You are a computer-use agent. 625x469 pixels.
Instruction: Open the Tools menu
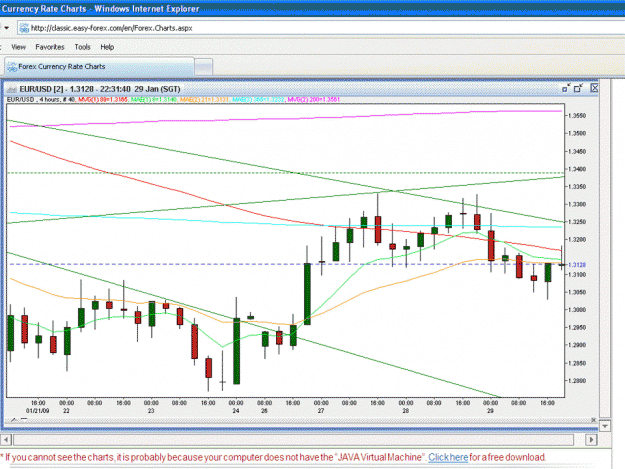[83, 47]
